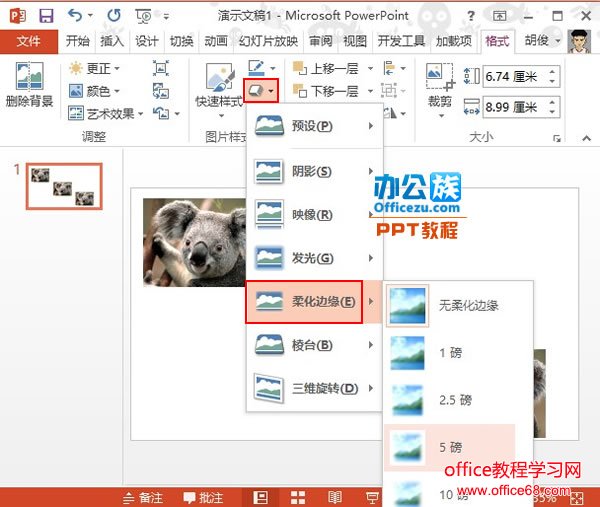The image size is (600, 507).
Task: Switch to View (视图) tab
Action: [x=355, y=41]
